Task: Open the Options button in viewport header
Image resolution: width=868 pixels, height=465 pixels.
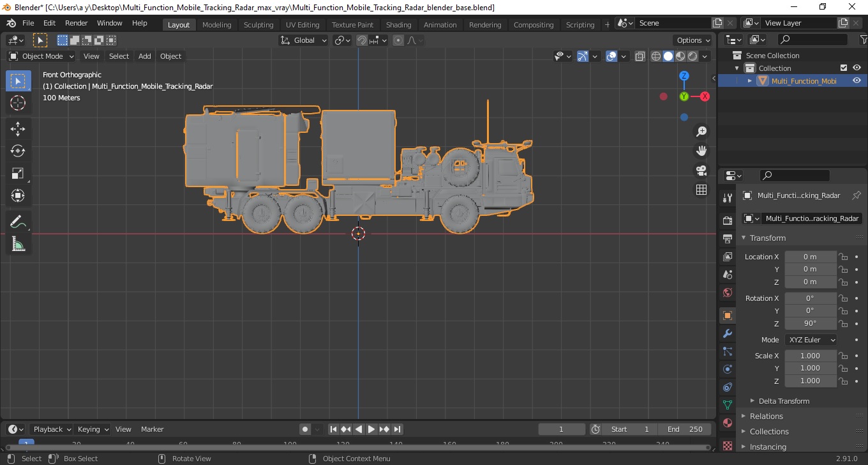Action: 694,40
